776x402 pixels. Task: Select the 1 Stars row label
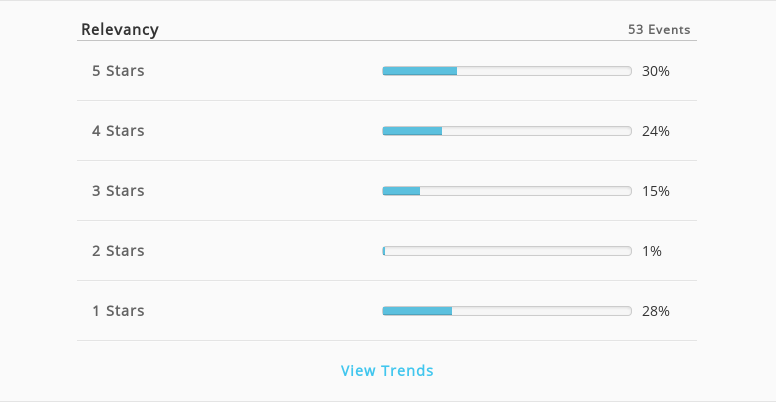pyautogui.click(x=118, y=311)
